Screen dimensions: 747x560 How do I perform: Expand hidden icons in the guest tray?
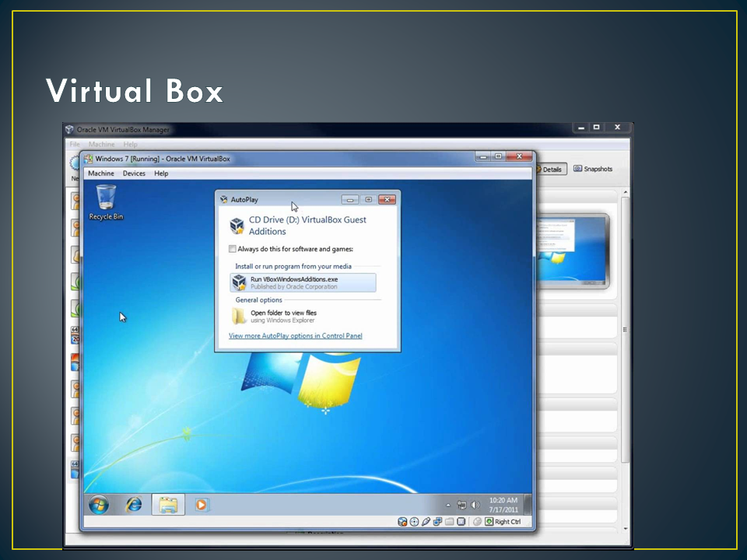click(x=448, y=504)
